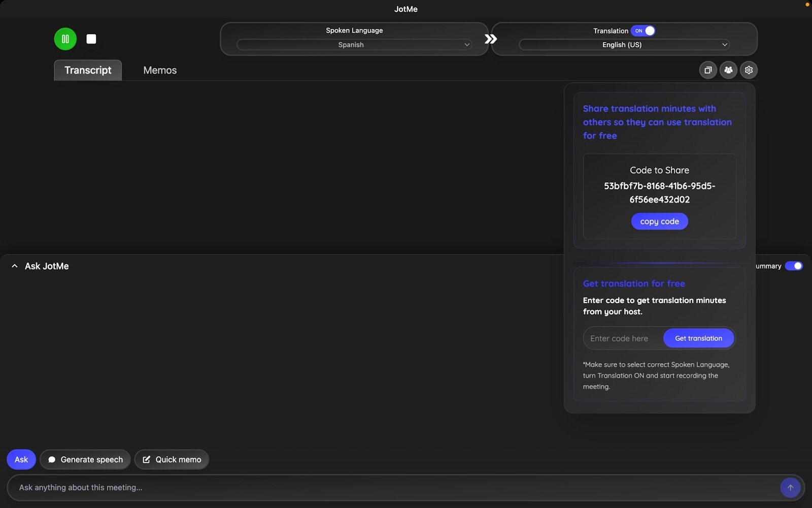Open the Spoken Language dropdown showing Spanish
Screen dimensions: 812x508
(x=354, y=45)
